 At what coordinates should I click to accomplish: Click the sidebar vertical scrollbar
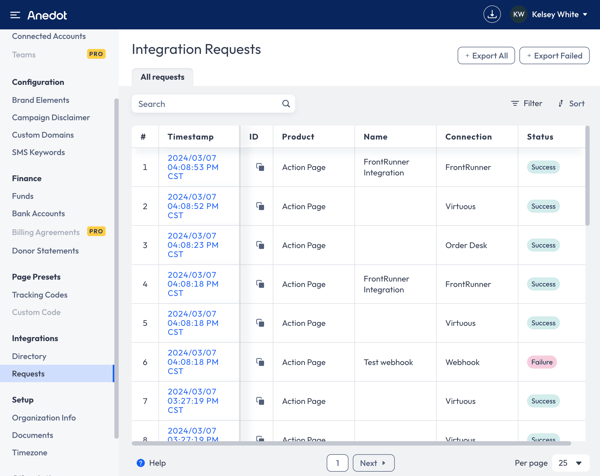pos(116,268)
